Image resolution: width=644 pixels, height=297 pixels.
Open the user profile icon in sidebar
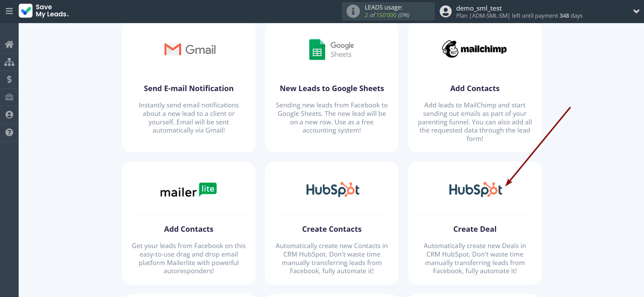coord(9,115)
